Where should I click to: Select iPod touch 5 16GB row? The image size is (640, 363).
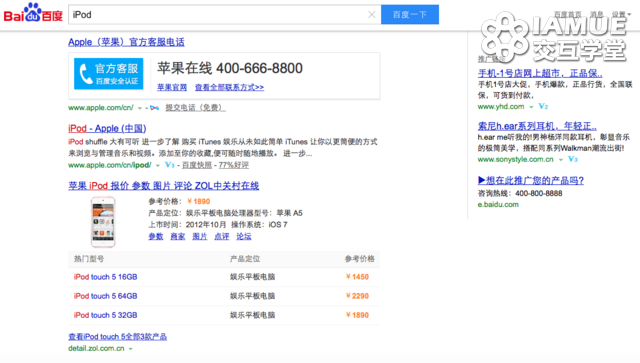(x=224, y=277)
